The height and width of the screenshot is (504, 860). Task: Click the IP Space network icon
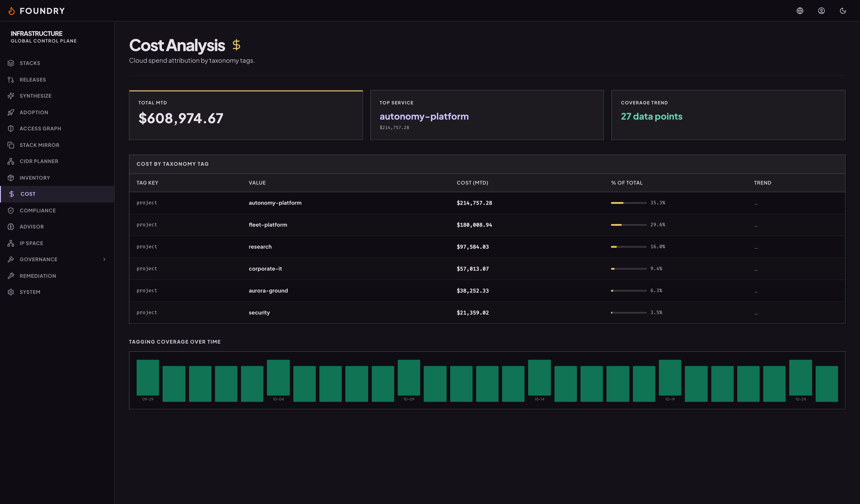pos(11,243)
